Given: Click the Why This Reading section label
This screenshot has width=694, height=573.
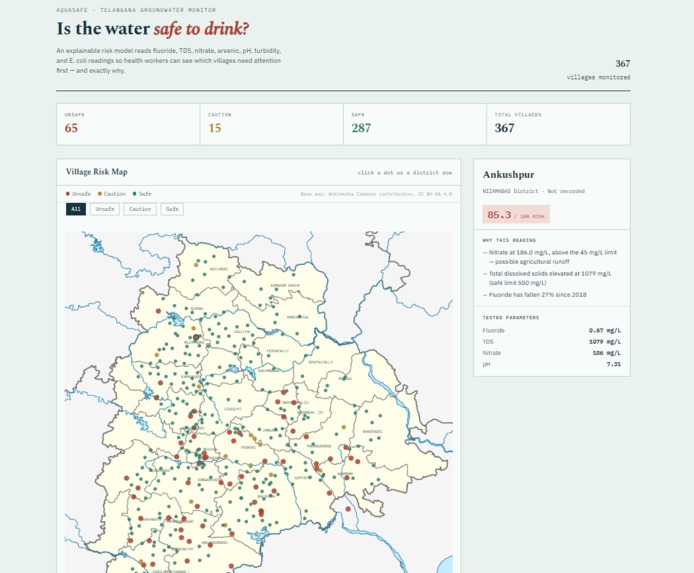Looking at the screenshot, I should pyautogui.click(x=509, y=240).
